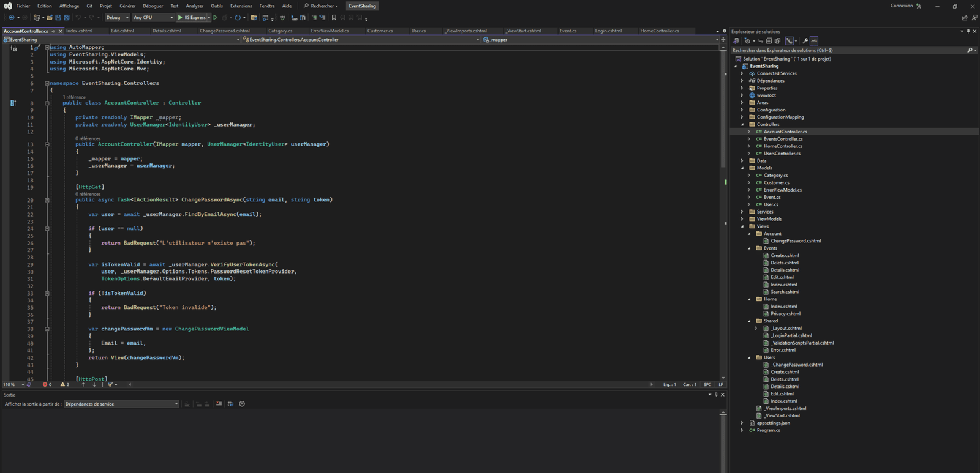
Task: Click the editor horizontal scrollbar track
Action: (x=390, y=385)
